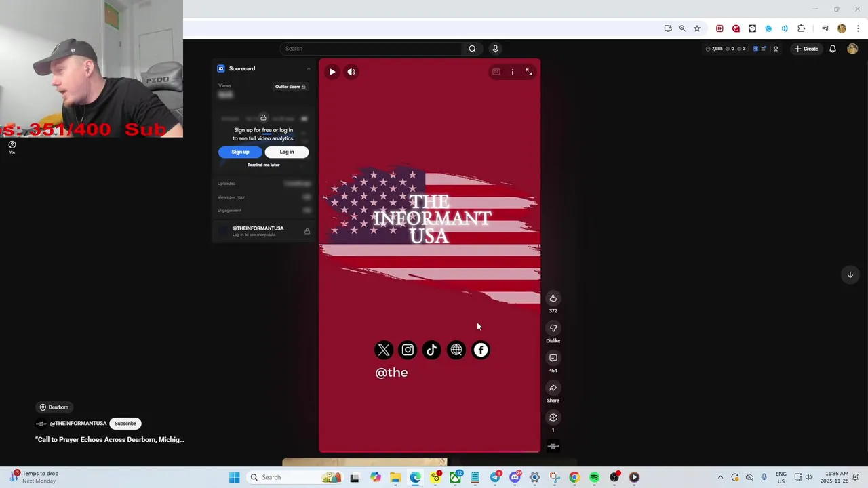Sign up for video analytics
This screenshot has height=488, width=868.
pyautogui.click(x=240, y=152)
